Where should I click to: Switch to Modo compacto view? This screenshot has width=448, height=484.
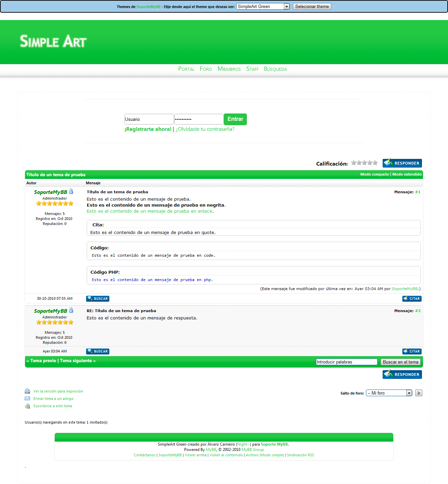[x=374, y=174]
